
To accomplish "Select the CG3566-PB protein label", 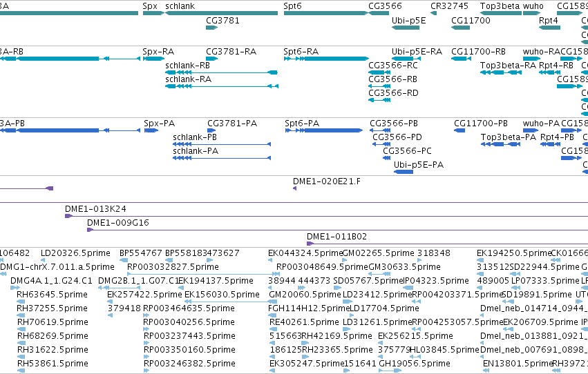I will pos(394,124).
